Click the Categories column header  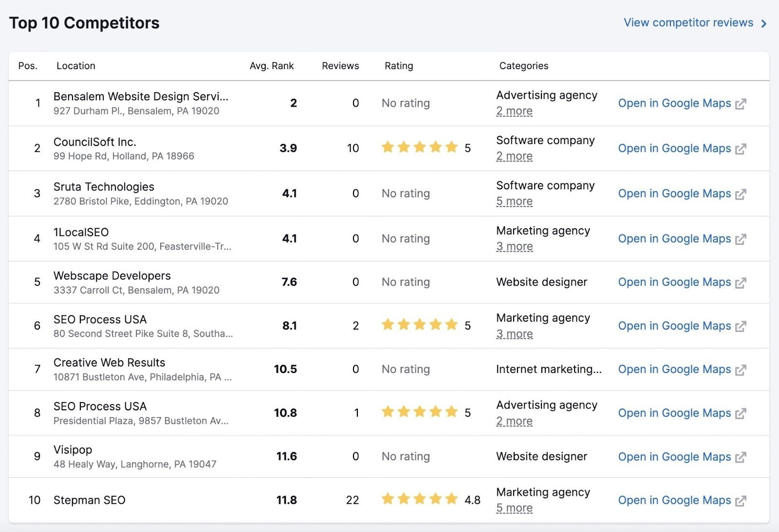(x=524, y=66)
